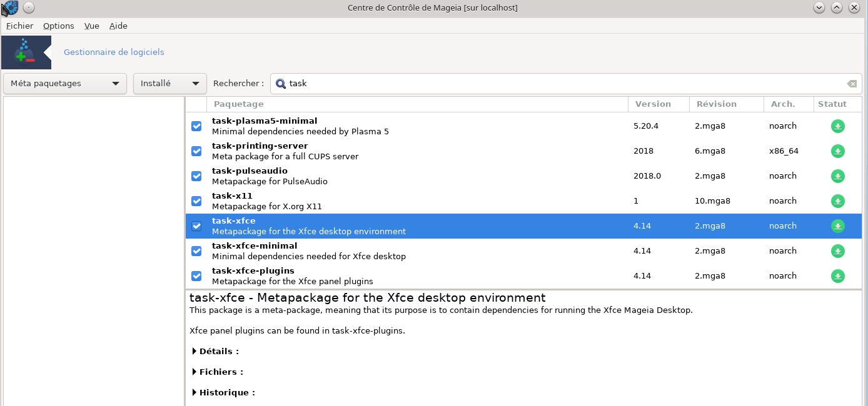Click 'Metapackage for X.org X11' description
This screenshot has width=868, height=406.
coord(267,207)
